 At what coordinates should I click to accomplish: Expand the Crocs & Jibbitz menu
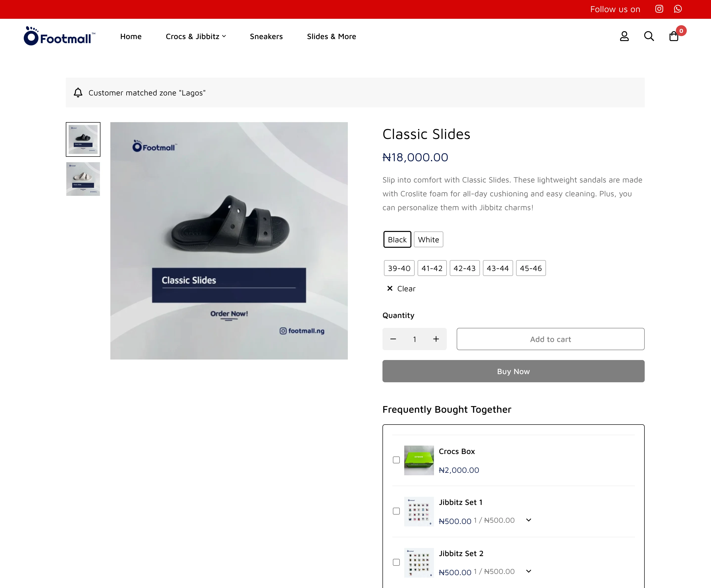[196, 37]
